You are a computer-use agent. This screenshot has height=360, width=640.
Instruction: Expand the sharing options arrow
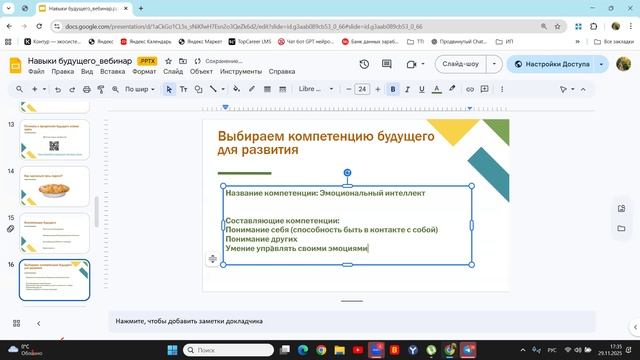pyautogui.click(x=601, y=64)
